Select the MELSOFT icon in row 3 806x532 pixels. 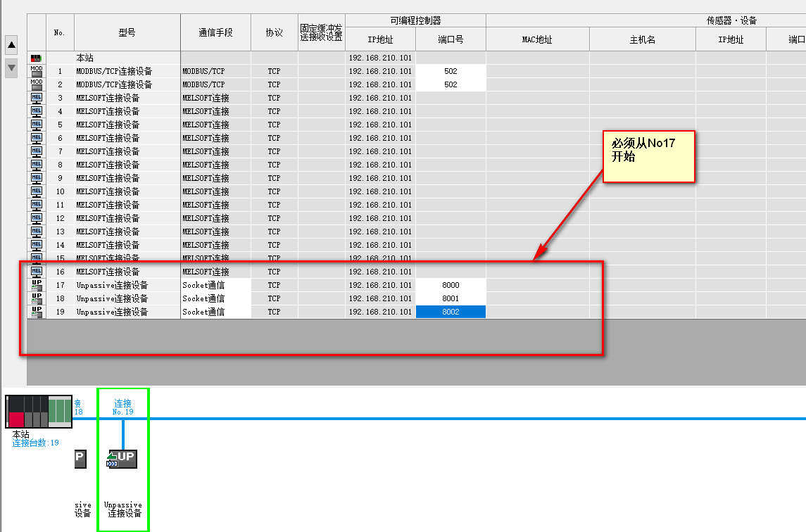tap(37, 98)
